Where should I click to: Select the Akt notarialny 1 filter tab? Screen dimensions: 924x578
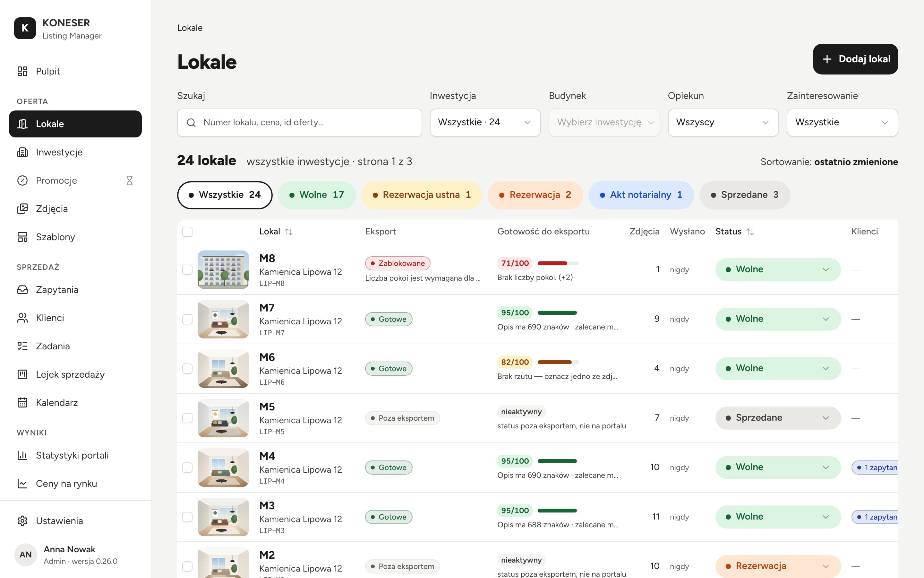coord(641,195)
